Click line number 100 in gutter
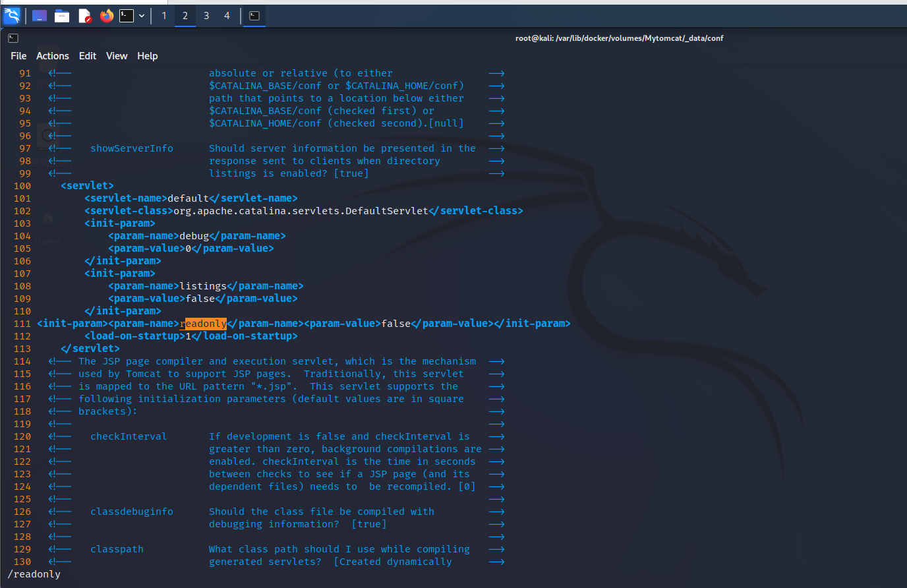 22,186
